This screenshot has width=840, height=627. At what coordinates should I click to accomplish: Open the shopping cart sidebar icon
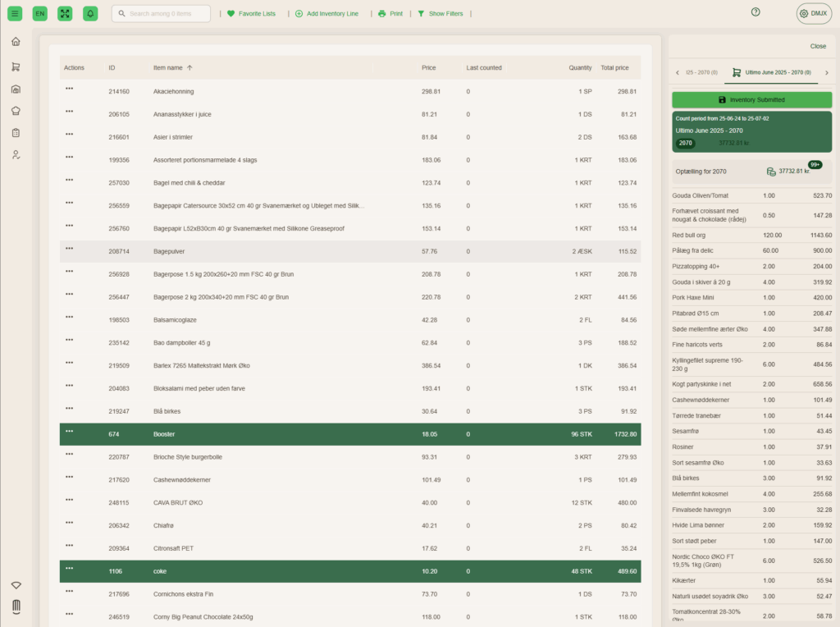[x=16, y=66]
